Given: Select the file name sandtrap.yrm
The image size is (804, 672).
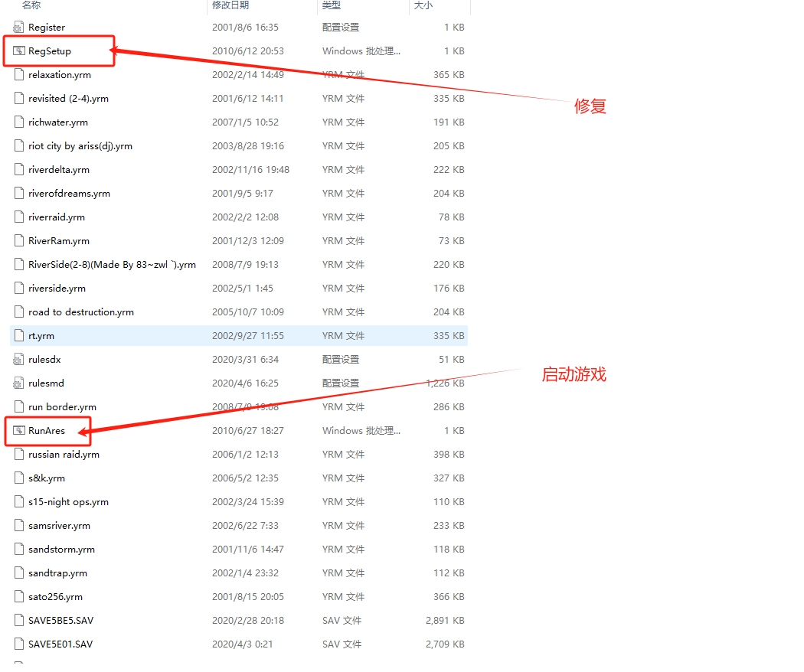Looking at the screenshot, I should 57,573.
